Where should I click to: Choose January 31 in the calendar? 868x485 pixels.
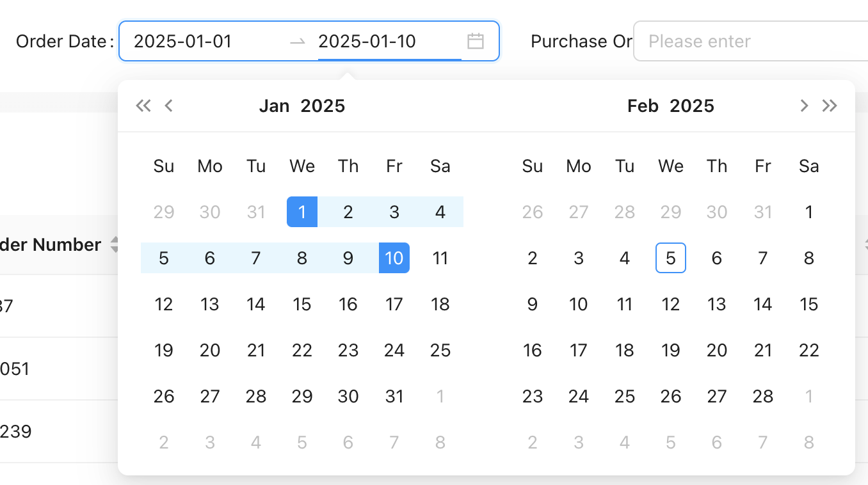tap(394, 396)
